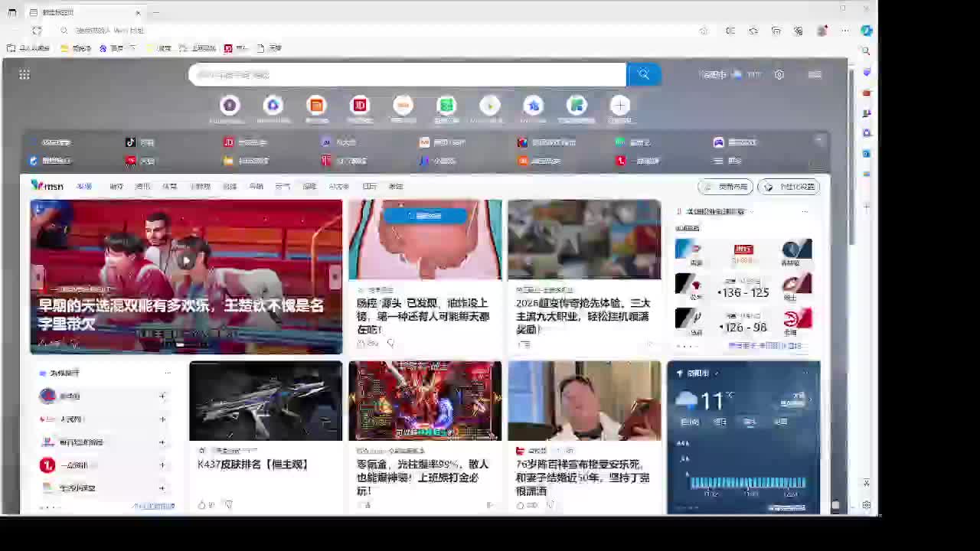The image size is (980, 551).
Task: Select the 体育 tab in MSN navigation
Action: tap(169, 187)
